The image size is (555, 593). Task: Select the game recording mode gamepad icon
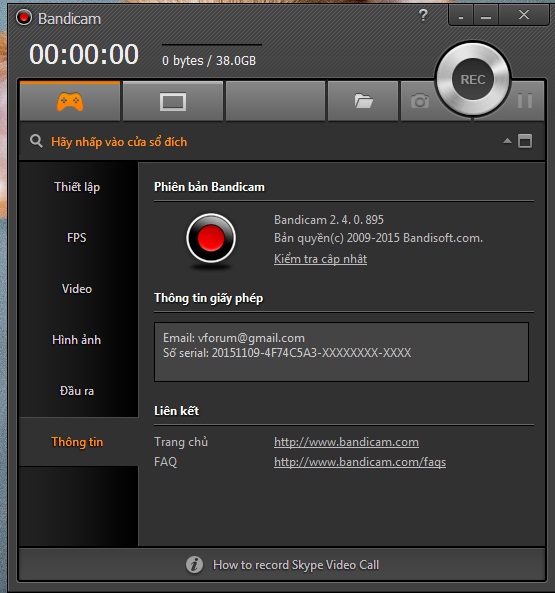(70, 101)
